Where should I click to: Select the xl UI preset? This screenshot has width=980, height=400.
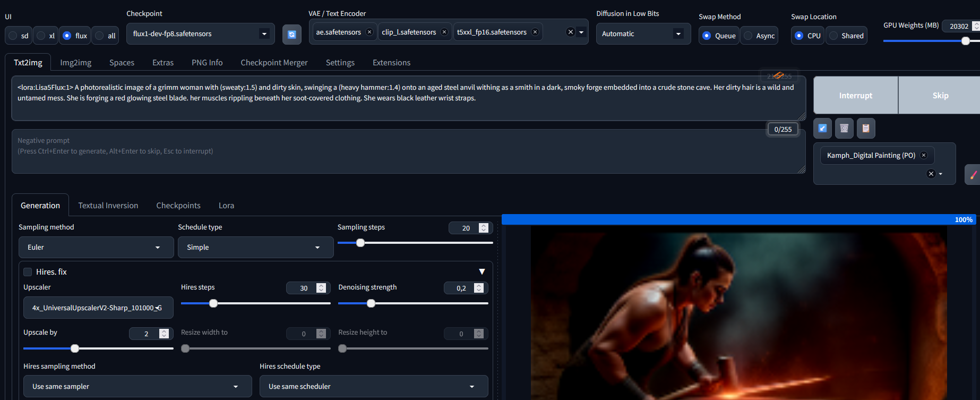[x=46, y=36]
